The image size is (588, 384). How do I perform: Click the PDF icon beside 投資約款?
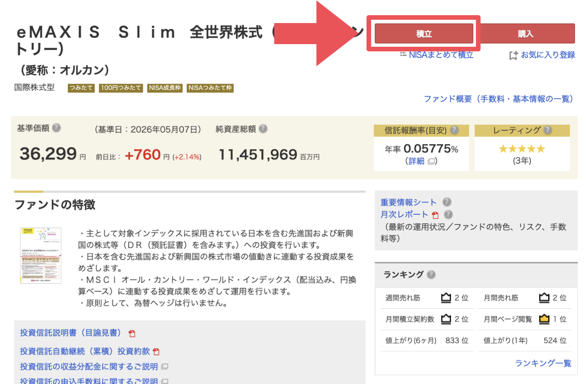156,352
